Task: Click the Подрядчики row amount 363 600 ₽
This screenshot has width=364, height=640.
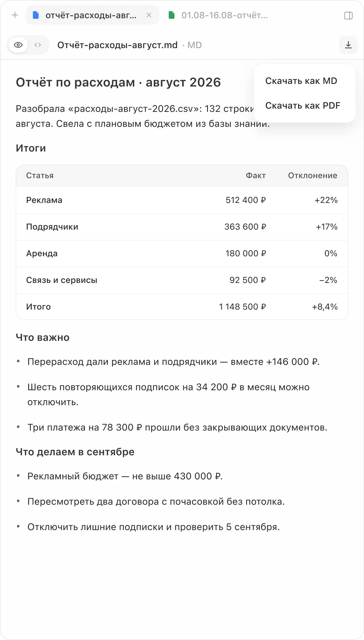Action: pyautogui.click(x=245, y=227)
